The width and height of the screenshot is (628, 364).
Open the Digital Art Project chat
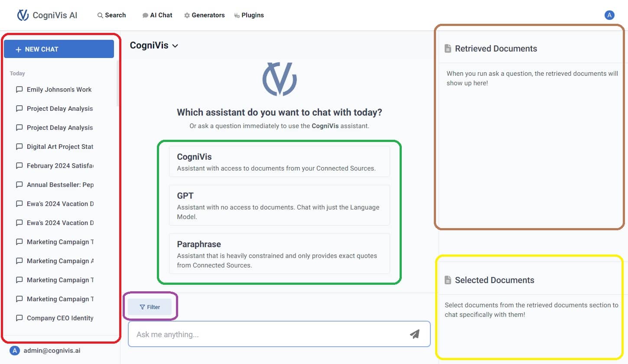[60, 147]
